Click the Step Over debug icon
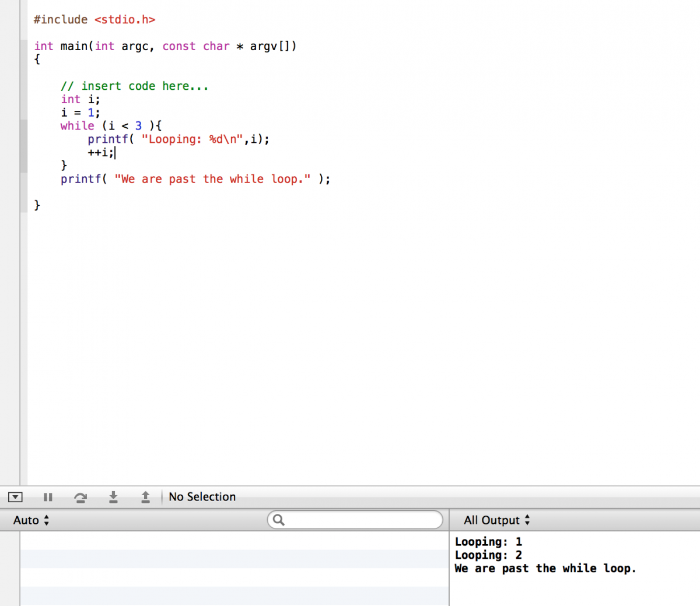The image size is (700, 606). (80, 497)
